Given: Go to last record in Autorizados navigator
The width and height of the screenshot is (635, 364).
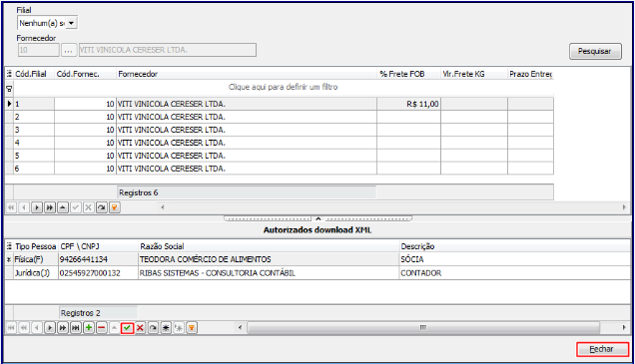Looking at the screenshot, I should (x=76, y=327).
